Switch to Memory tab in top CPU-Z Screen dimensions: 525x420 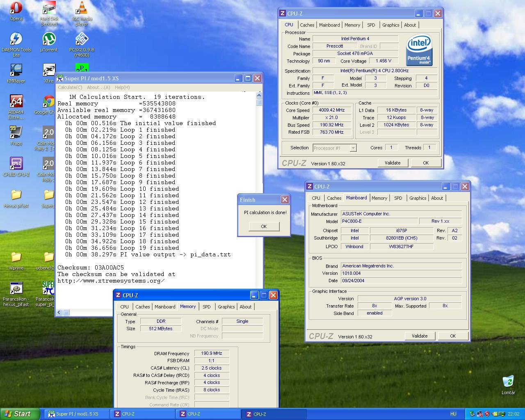point(352,25)
